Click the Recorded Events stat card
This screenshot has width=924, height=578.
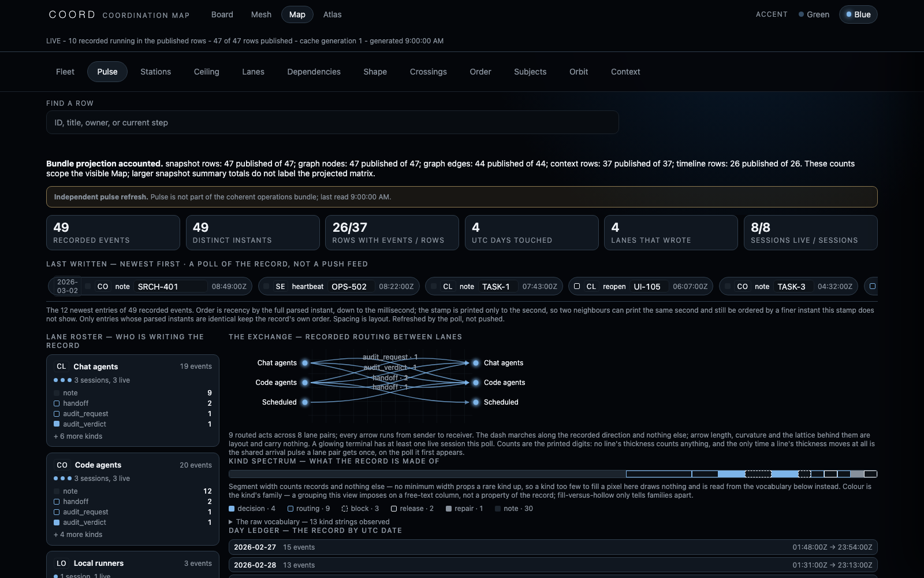113,233
